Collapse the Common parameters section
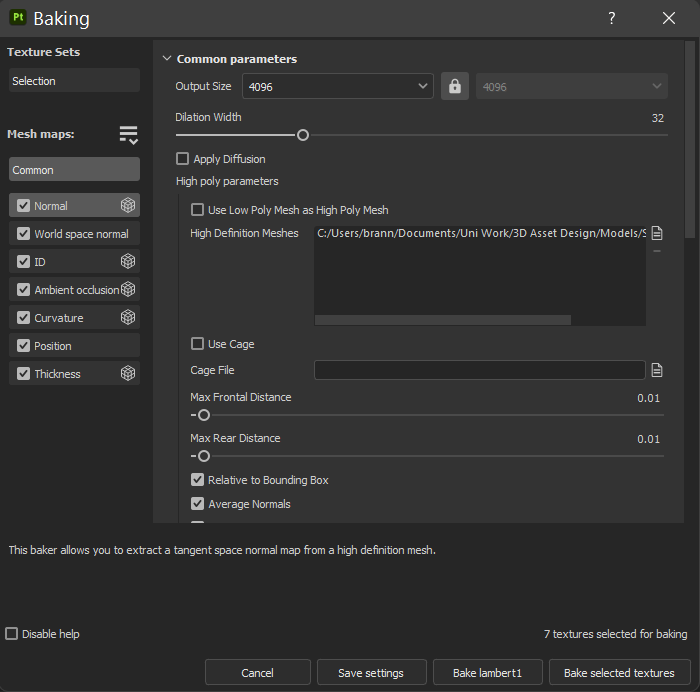This screenshot has height=692, width=700. click(x=167, y=59)
